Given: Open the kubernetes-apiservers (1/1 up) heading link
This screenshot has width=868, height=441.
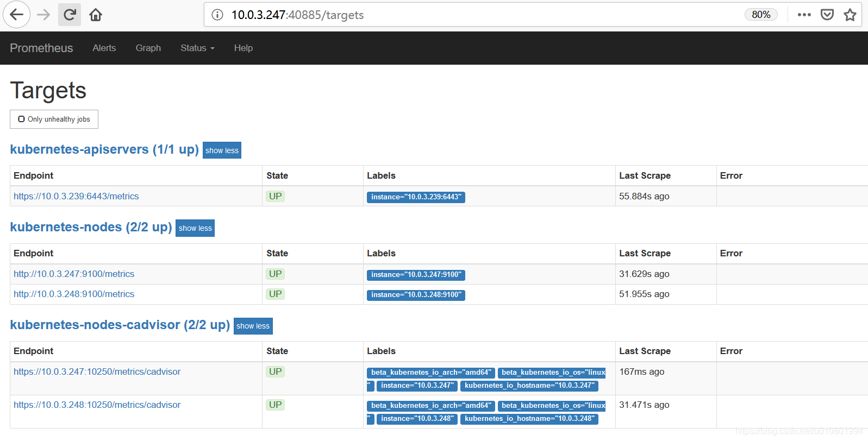Looking at the screenshot, I should pyautogui.click(x=104, y=149).
